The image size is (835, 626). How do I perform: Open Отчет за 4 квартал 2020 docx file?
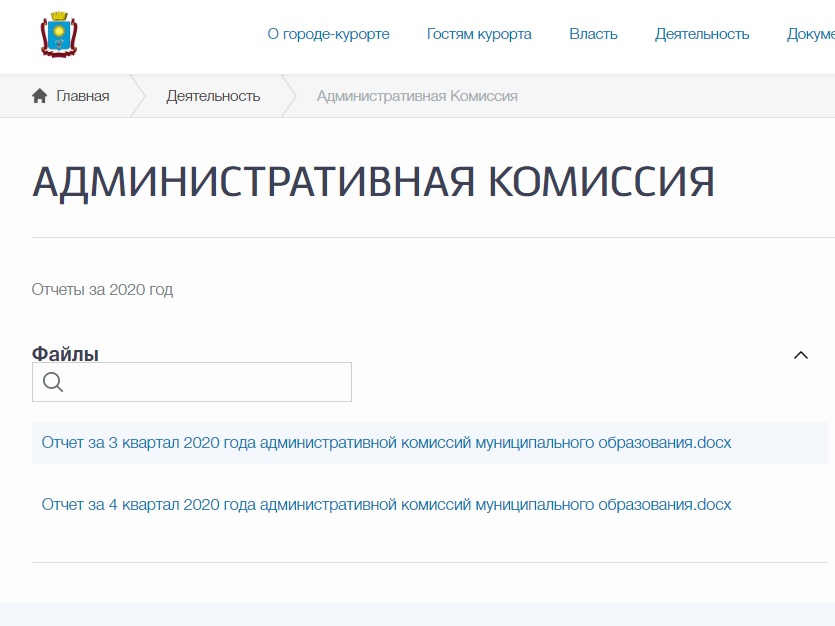(386, 504)
